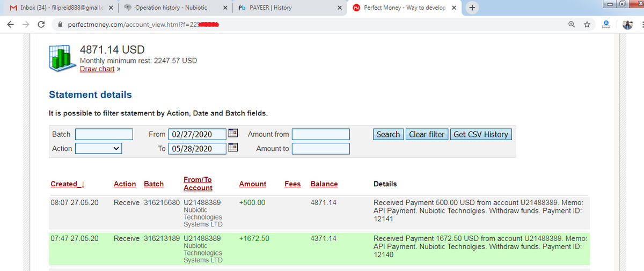Click the browser address bar URL
The image size is (644, 271).
143,25
